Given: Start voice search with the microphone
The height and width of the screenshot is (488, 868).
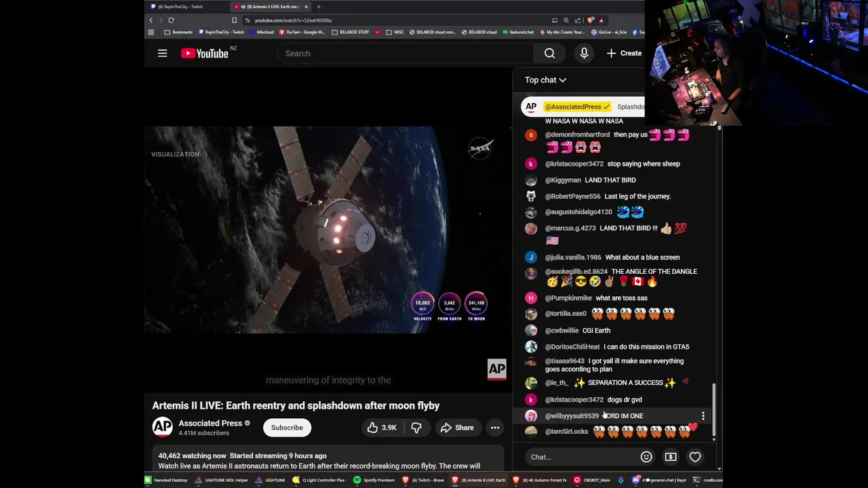Looking at the screenshot, I should (x=584, y=54).
